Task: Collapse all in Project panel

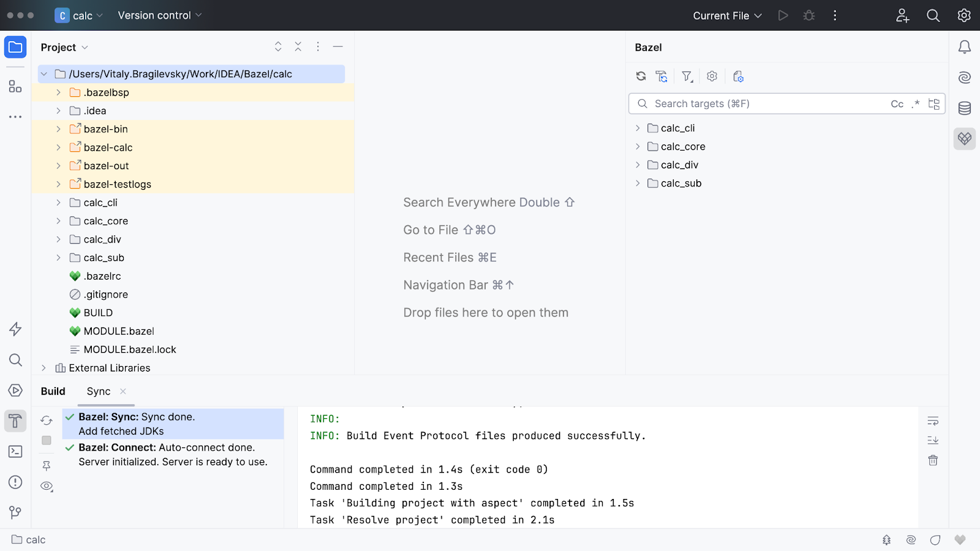Action: click(x=298, y=47)
